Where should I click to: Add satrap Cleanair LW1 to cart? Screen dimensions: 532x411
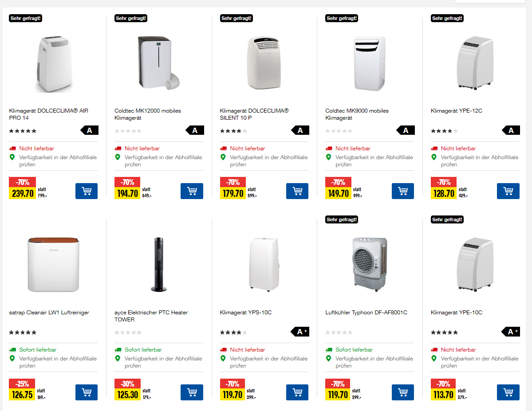pos(87,392)
